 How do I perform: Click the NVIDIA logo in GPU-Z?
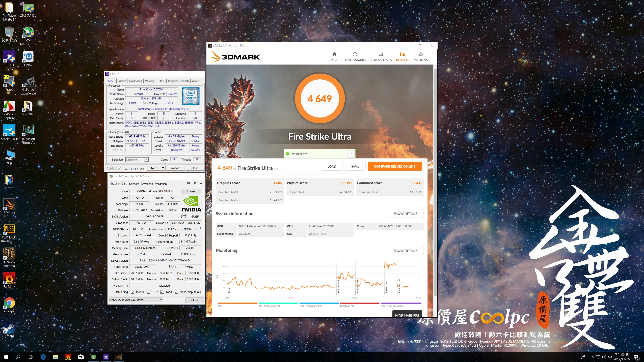click(192, 204)
